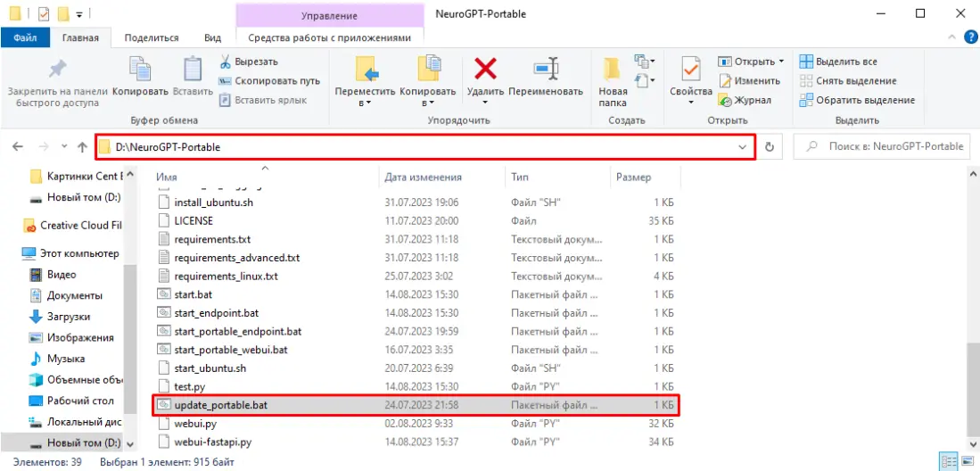Click the Открыть ribbon command

[751, 62]
